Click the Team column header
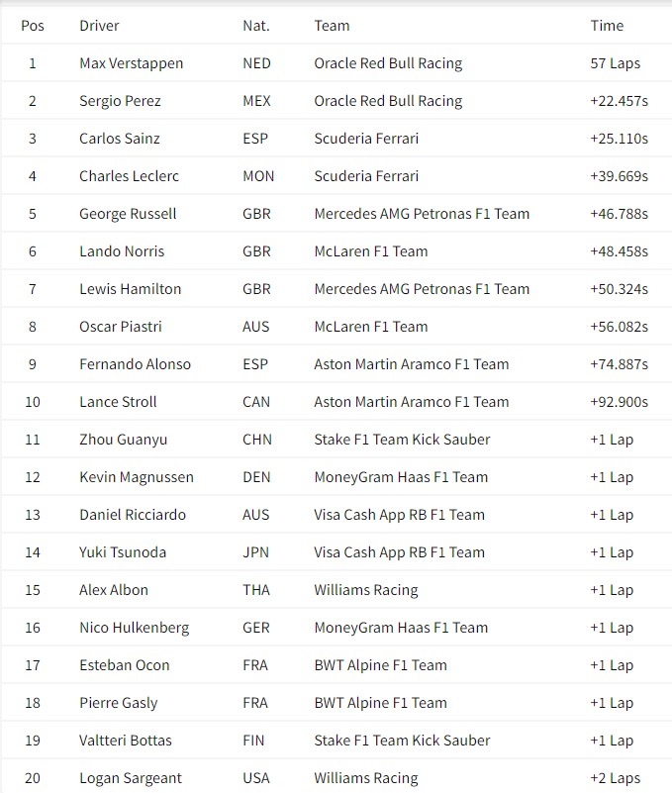The image size is (672, 793). point(332,26)
